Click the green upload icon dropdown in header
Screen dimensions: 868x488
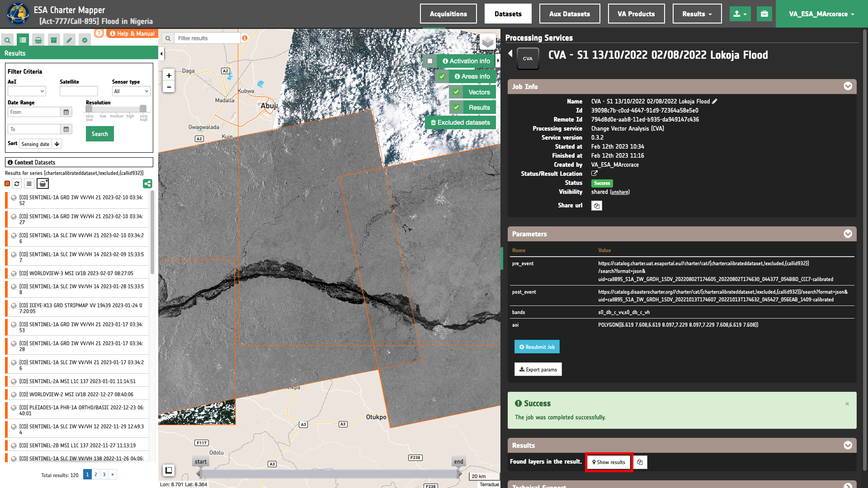pos(740,14)
